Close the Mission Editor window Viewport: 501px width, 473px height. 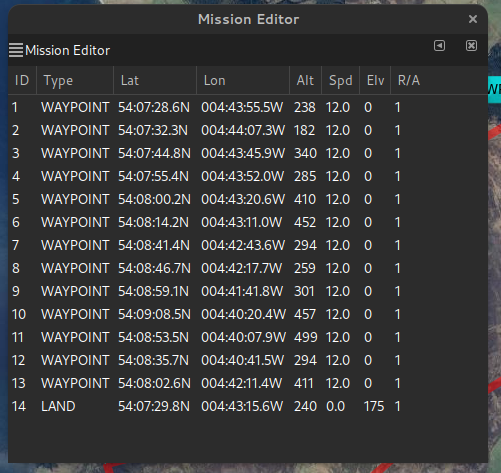click(x=473, y=19)
